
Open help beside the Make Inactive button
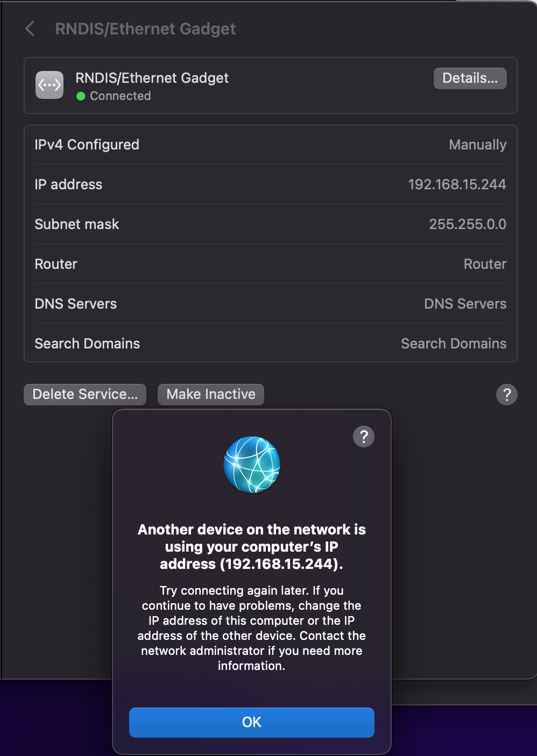pos(506,395)
